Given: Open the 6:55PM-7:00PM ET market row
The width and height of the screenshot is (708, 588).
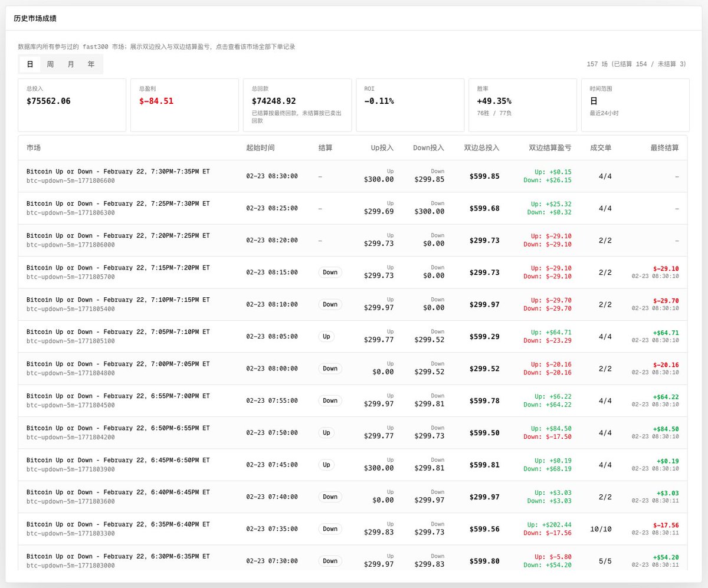Looking at the screenshot, I should point(353,400).
